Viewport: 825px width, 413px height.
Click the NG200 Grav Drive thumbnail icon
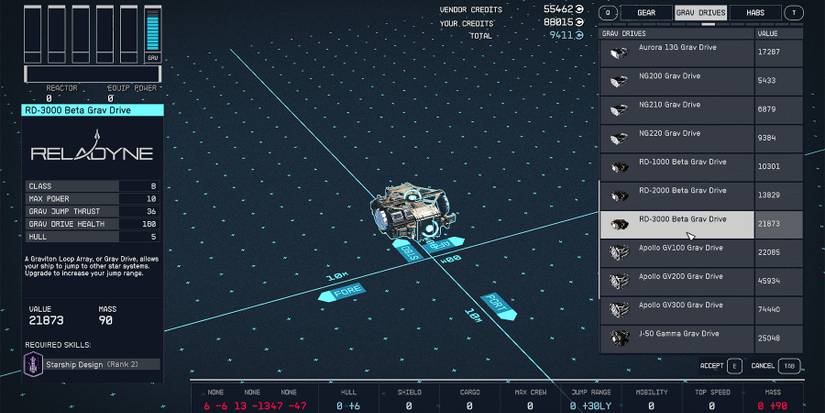point(619,81)
